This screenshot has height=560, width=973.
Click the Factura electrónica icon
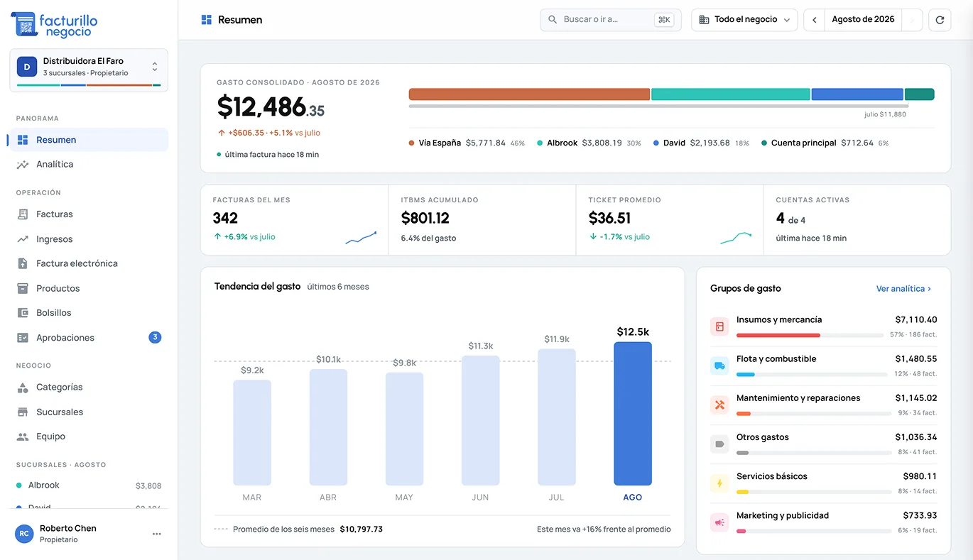tap(23, 263)
